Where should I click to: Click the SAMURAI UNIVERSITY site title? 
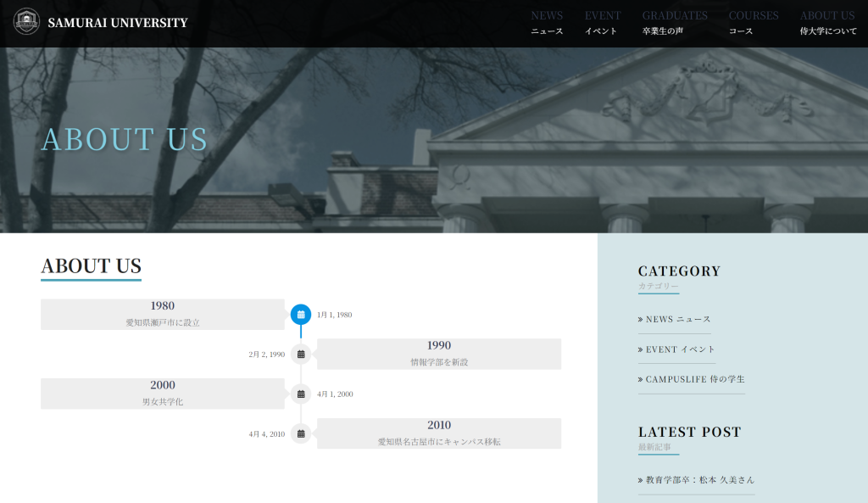tap(118, 23)
